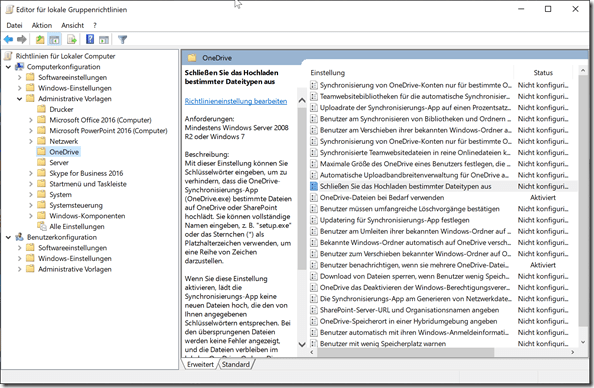Select the System tree folder
The height and width of the screenshot is (388, 594).
click(60, 194)
